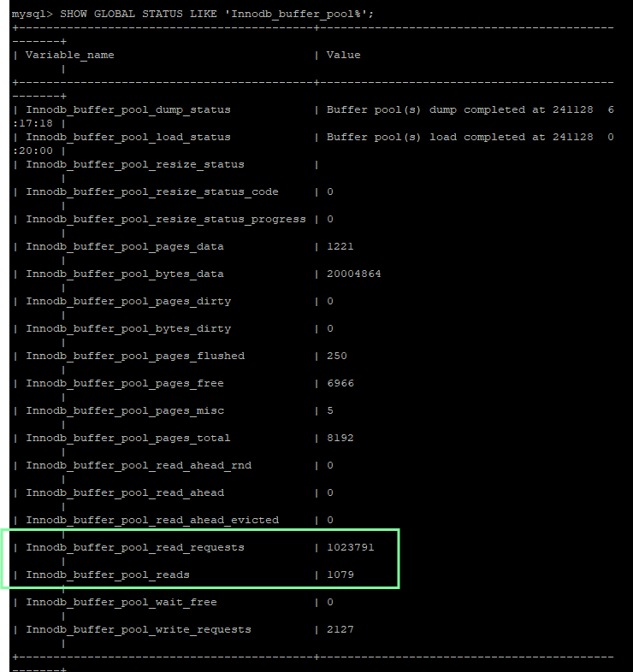Viewport: 633px width, 672px height.
Task: Click the pages_data value 1221
Action: click(340, 246)
